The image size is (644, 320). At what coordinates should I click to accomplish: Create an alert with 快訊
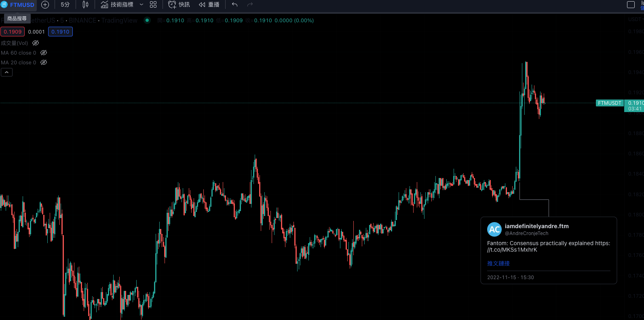[179, 5]
